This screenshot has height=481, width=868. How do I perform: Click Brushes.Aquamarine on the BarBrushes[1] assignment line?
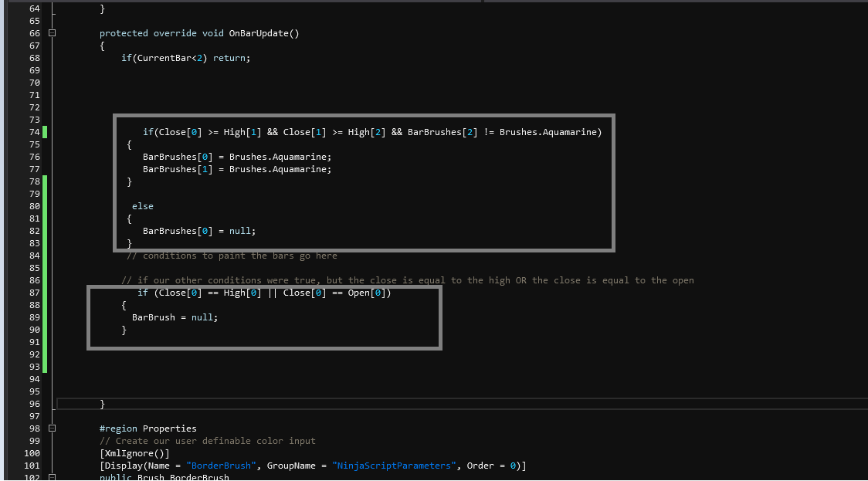279,169
